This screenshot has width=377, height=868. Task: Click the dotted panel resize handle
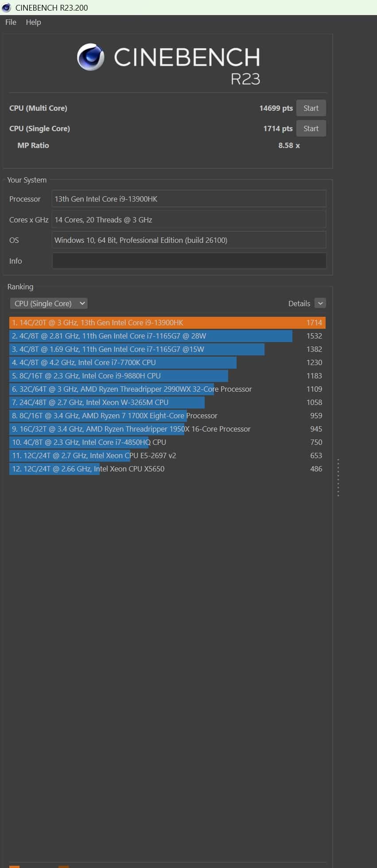(x=338, y=478)
